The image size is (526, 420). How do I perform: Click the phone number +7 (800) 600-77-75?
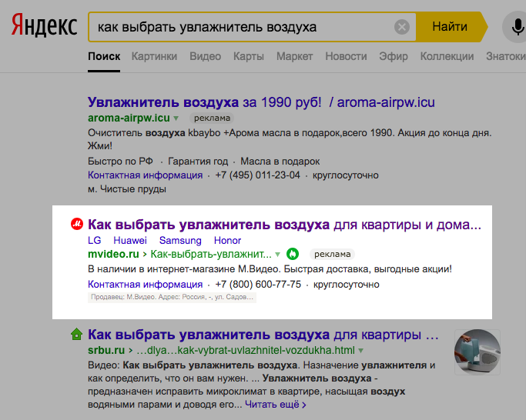pyautogui.click(x=258, y=285)
